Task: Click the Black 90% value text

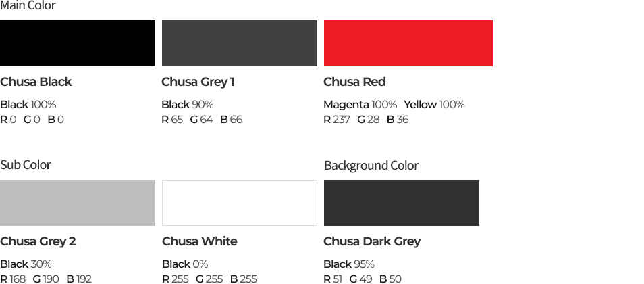Action: (187, 105)
